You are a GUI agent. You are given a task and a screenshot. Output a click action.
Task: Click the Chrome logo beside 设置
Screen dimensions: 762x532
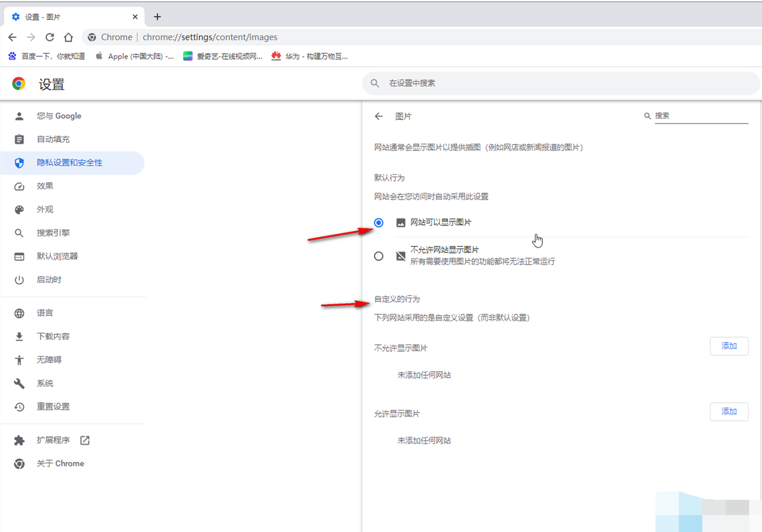point(19,84)
